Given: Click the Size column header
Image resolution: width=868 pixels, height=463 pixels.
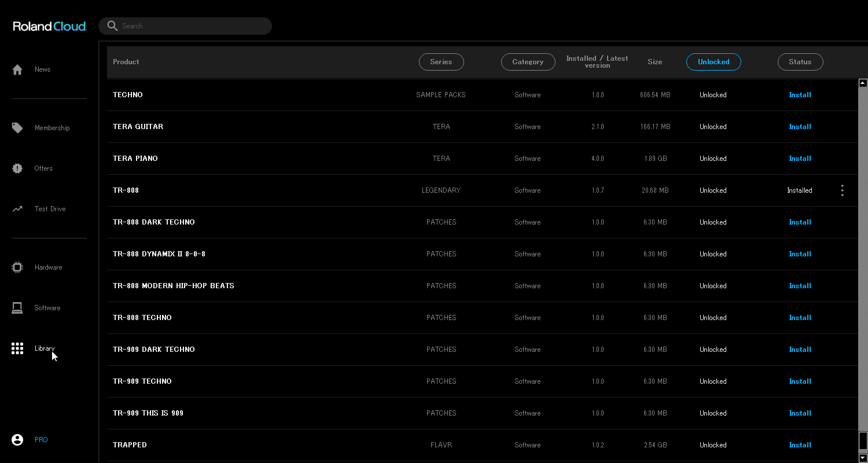Looking at the screenshot, I should [x=655, y=62].
